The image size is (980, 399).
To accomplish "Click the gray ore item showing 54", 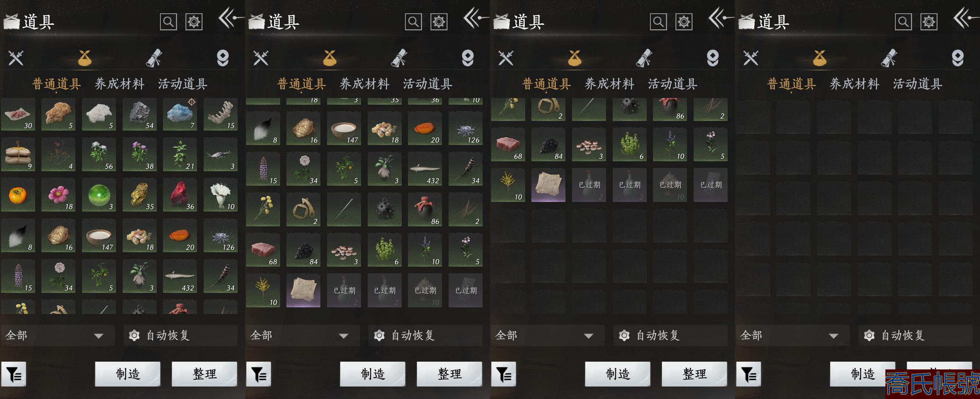I will tap(139, 114).
